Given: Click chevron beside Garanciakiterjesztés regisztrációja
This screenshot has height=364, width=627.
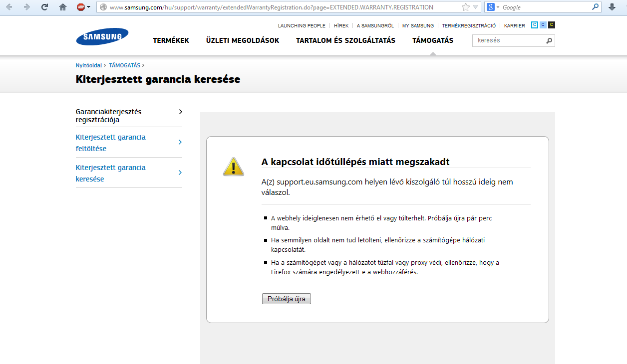Looking at the screenshot, I should pos(180,112).
